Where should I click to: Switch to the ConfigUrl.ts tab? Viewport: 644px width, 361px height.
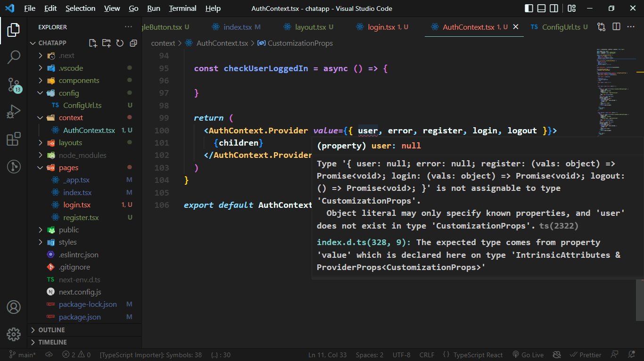click(x=559, y=27)
